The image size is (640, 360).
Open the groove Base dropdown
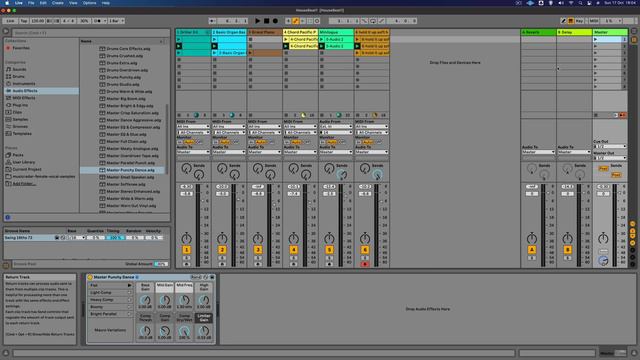(x=76, y=238)
